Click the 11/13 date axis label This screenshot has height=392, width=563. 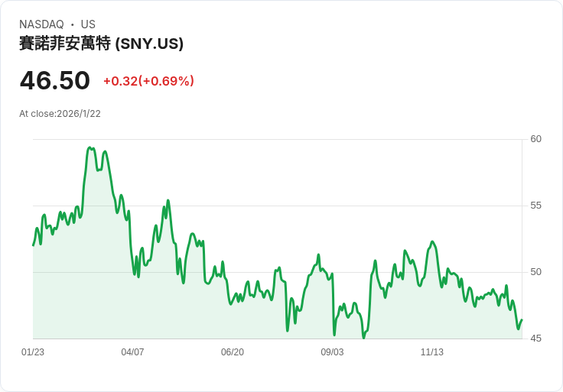point(432,352)
